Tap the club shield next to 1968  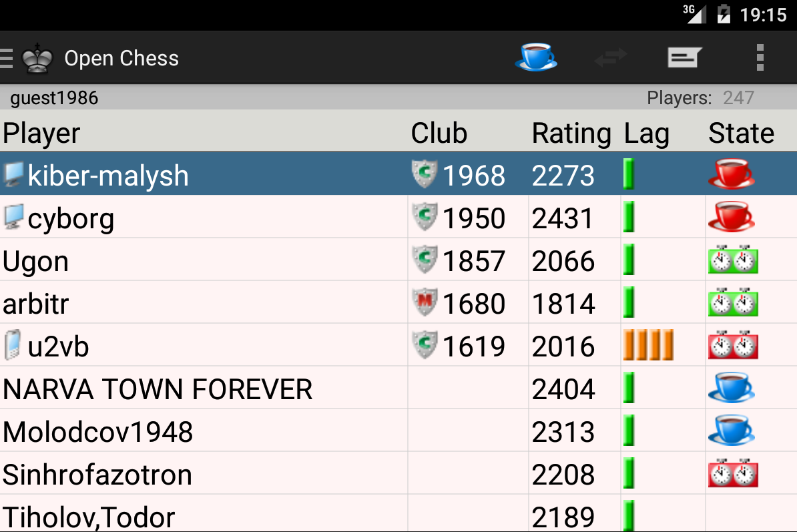click(x=425, y=174)
